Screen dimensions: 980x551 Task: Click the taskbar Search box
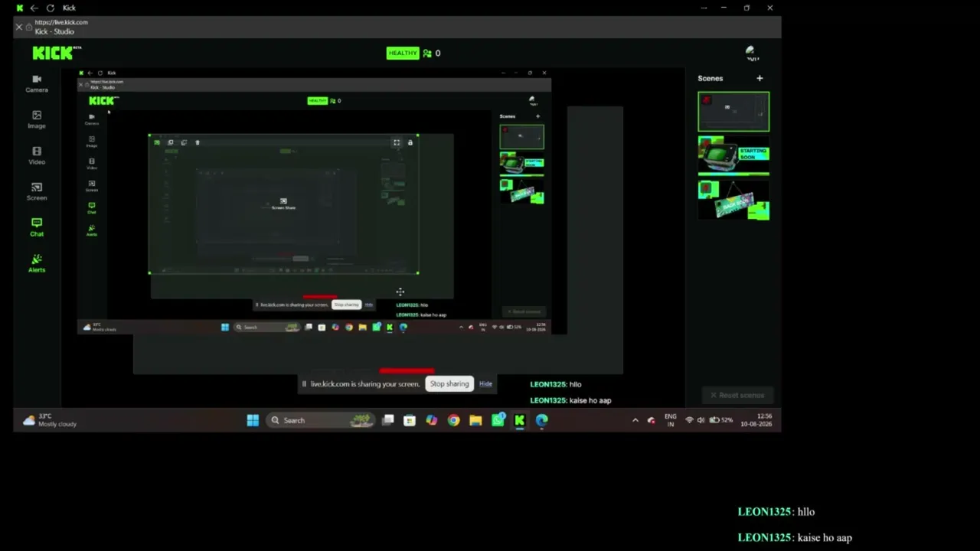pyautogui.click(x=320, y=420)
